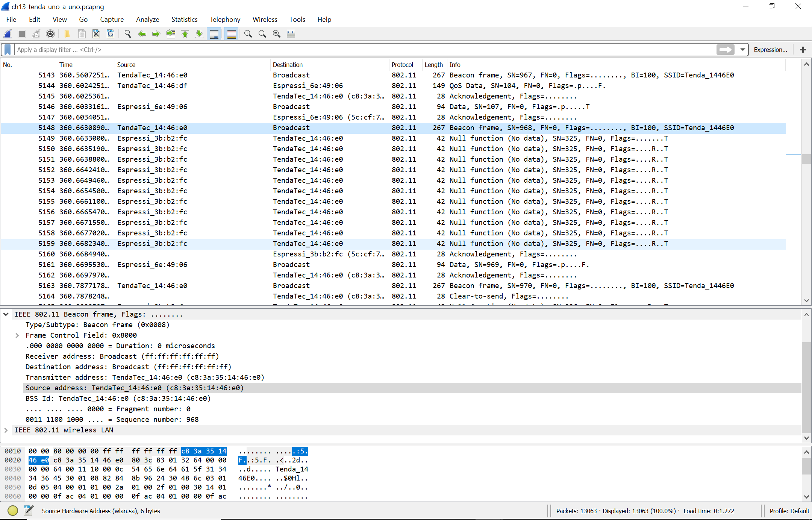Apply the display filter with the arrow button
Screen dimensions: 812x520
(725, 49)
